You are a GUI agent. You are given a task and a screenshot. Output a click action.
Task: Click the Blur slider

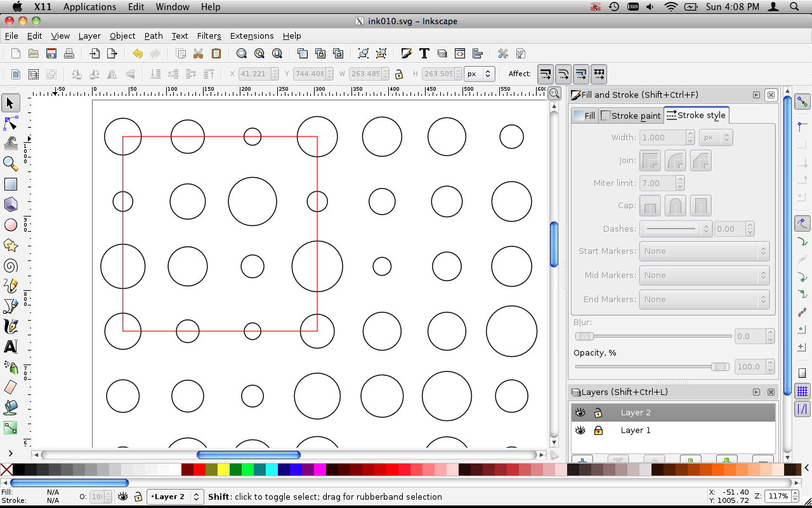point(653,336)
